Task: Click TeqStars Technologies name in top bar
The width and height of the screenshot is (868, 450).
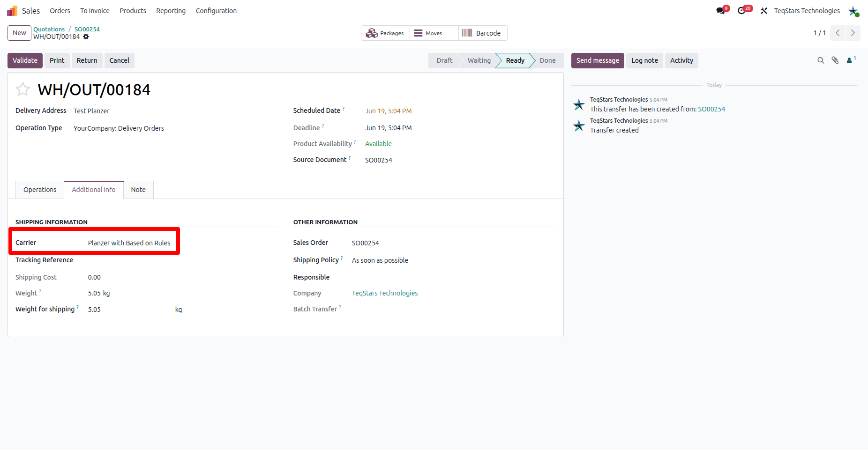Action: pyautogui.click(x=807, y=11)
